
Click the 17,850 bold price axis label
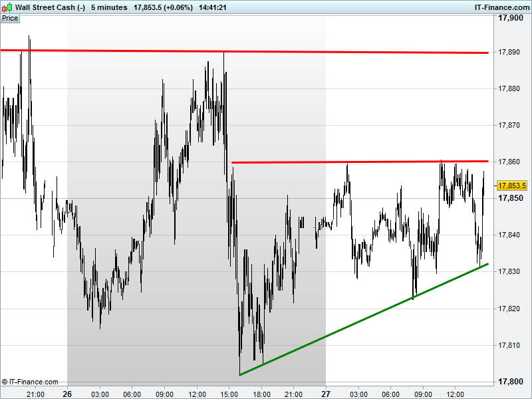pos(510,198)
